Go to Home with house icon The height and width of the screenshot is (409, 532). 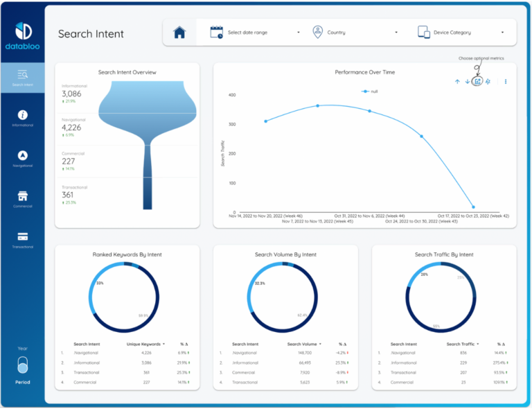click(x=179, y=33)
